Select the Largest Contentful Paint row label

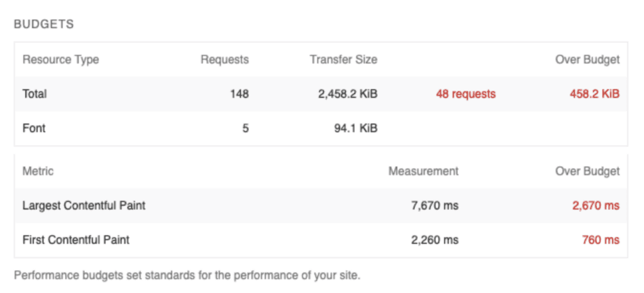[84, 206]
